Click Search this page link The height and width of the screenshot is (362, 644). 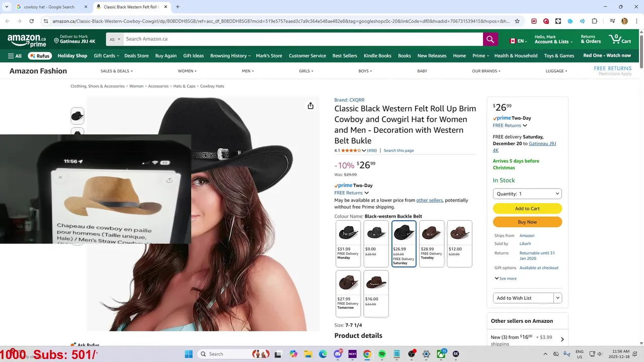tap(398, 150)
